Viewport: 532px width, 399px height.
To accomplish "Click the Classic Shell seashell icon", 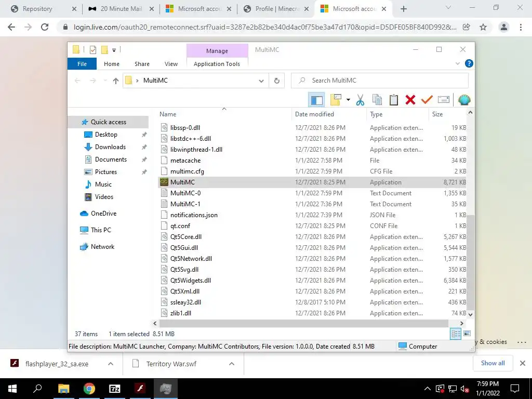I will tap(464, 100).
